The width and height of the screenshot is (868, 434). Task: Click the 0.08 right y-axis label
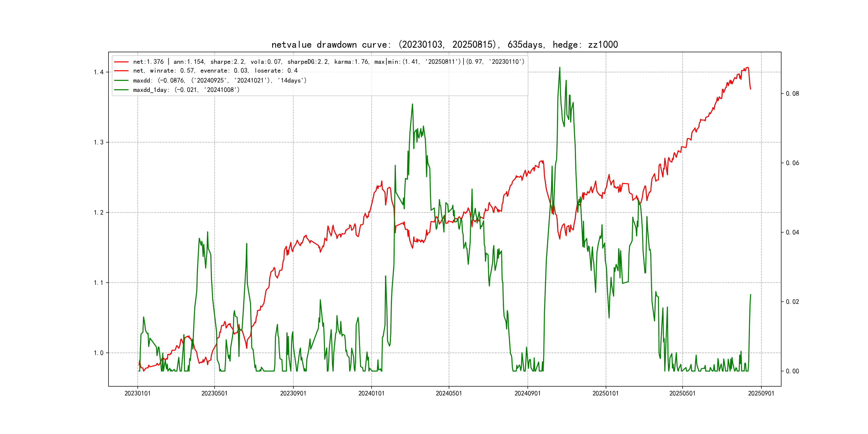click(792, 94)
